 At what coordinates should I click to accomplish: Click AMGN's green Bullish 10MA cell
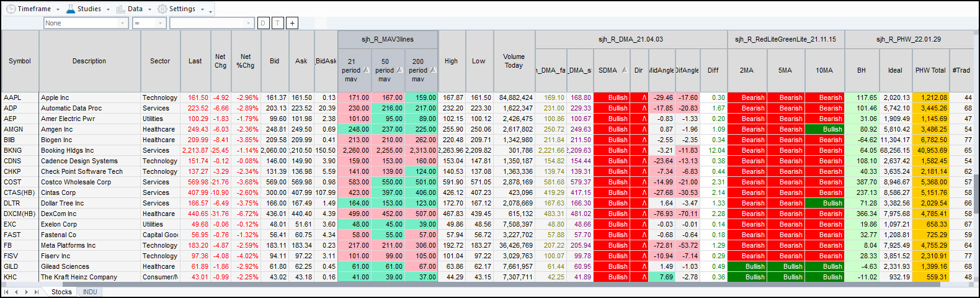tap(825, 129)
